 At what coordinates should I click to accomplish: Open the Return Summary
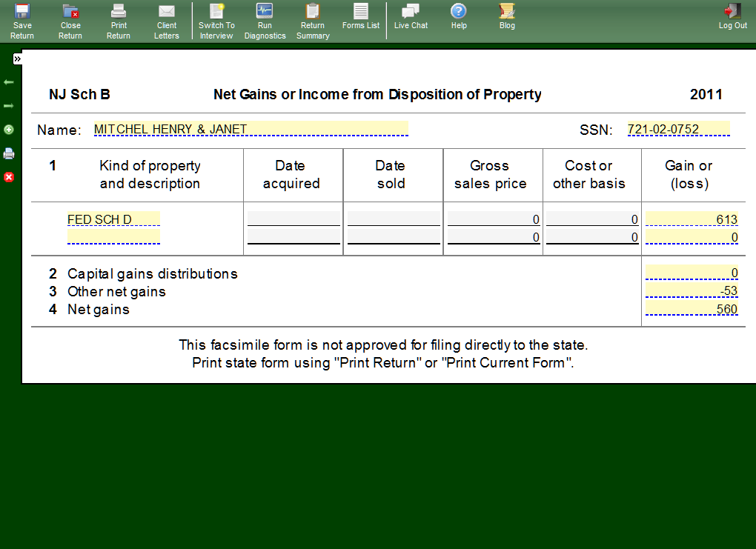pyautogui.click(x=313, y=20)
